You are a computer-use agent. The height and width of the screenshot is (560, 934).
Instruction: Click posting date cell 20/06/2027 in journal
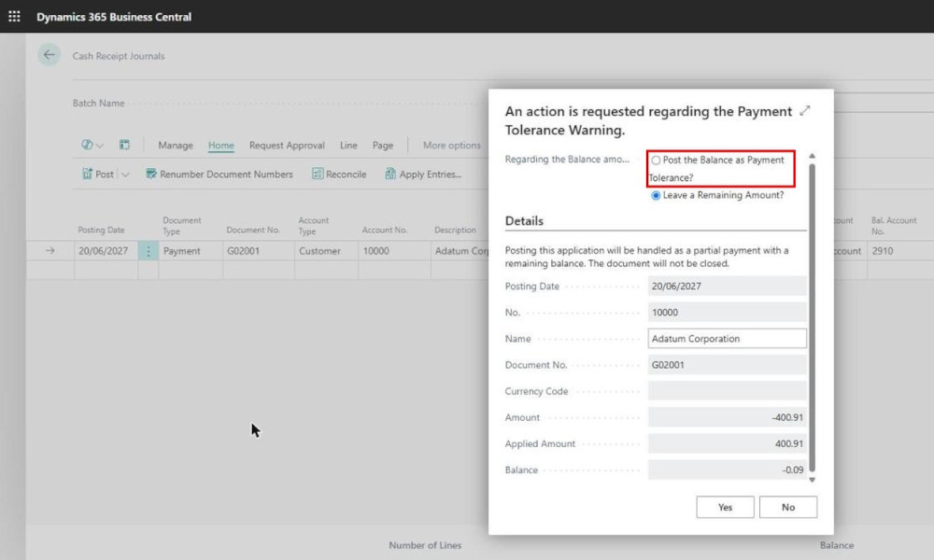click(106, 251)
